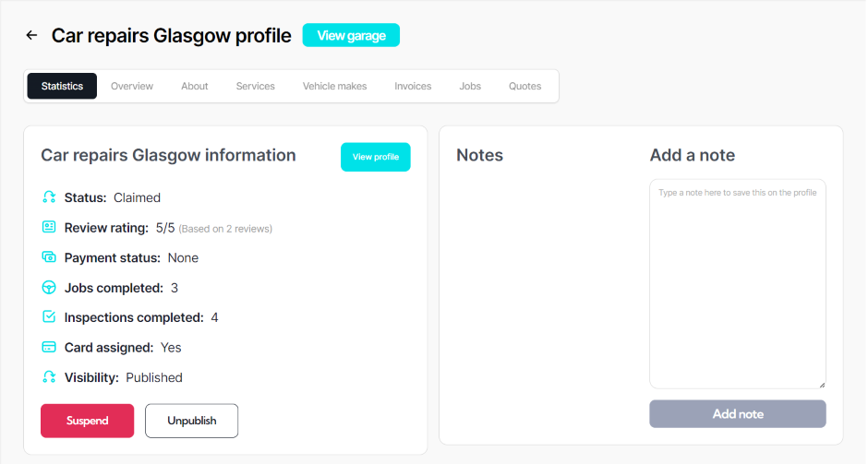Open View profile in information card

click(375, 157)
